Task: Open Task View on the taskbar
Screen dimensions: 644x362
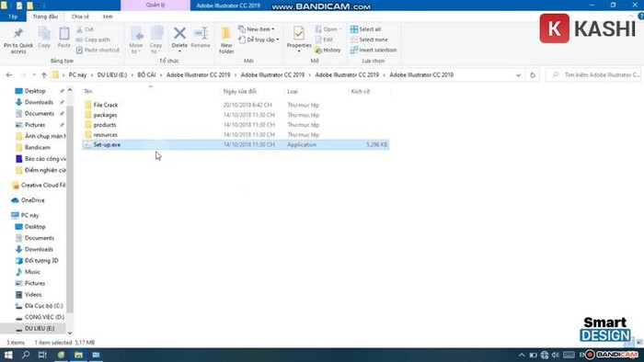Action: click(x=42, y=355)
